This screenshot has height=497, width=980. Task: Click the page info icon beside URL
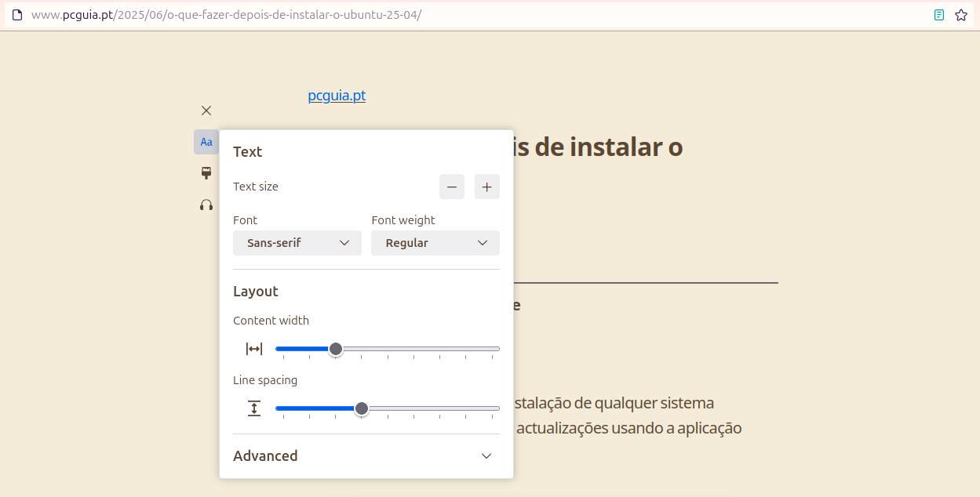click(x=17, y=15)
